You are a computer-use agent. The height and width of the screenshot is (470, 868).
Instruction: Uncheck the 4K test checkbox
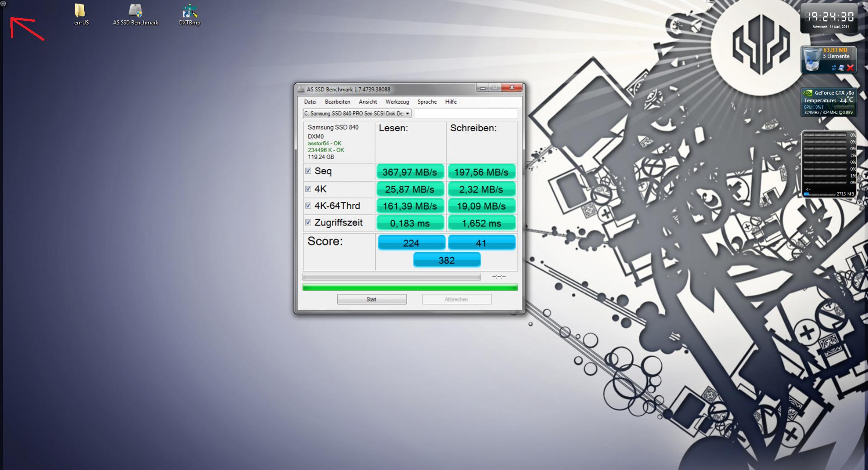pos(308,189)
